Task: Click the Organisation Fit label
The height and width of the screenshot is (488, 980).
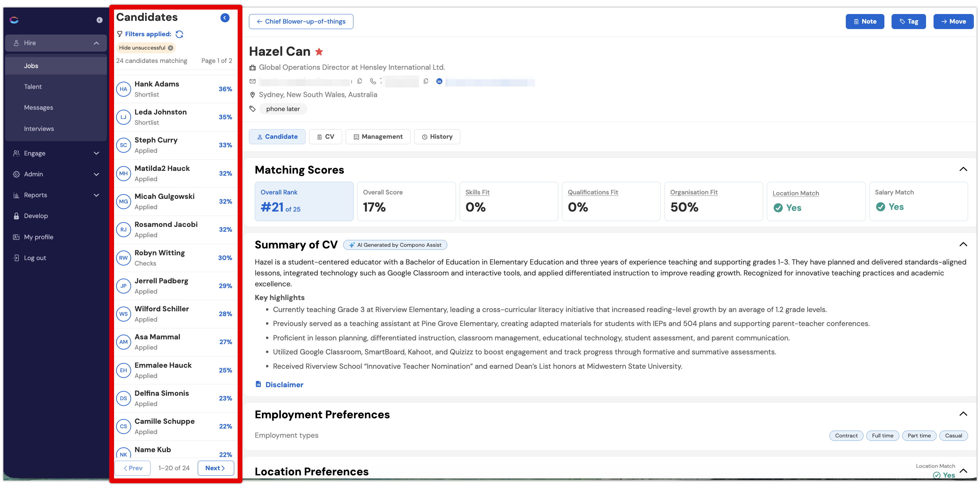Action: tap(694, 193)
